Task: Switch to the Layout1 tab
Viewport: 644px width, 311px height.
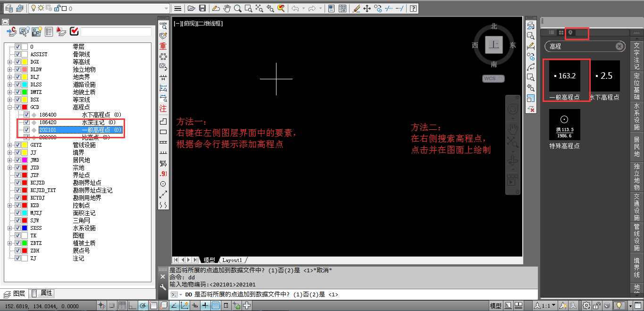Action: pos(232,260)
